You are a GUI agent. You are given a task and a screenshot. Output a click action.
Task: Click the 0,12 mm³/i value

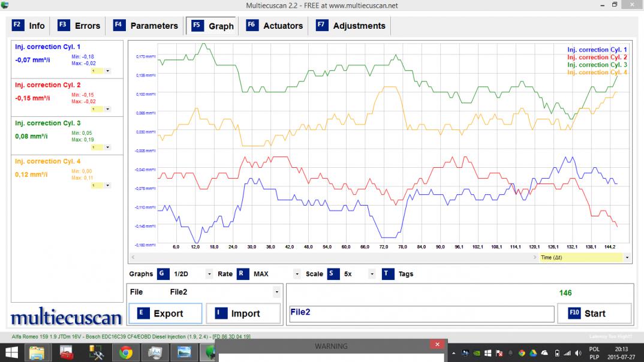[31, 174]
